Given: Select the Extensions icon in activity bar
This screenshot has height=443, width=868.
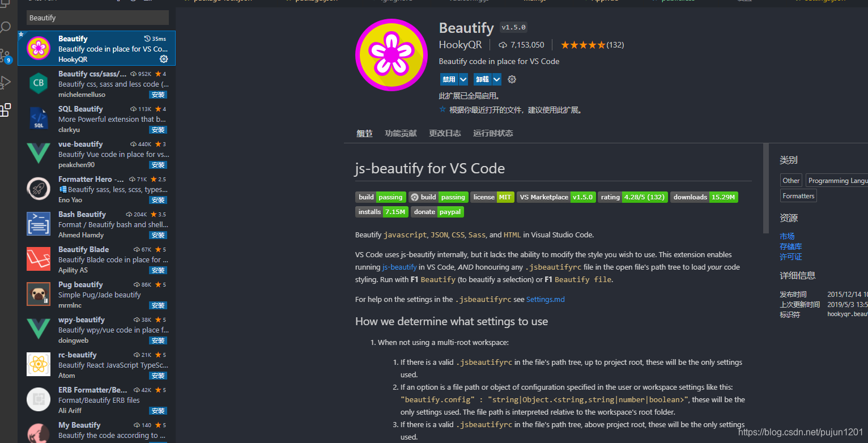Looking at the screenshot, I should pos(7,110).
